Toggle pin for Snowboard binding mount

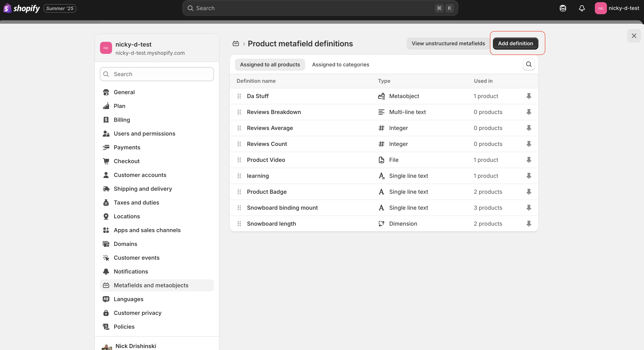[x=529, y=208]
